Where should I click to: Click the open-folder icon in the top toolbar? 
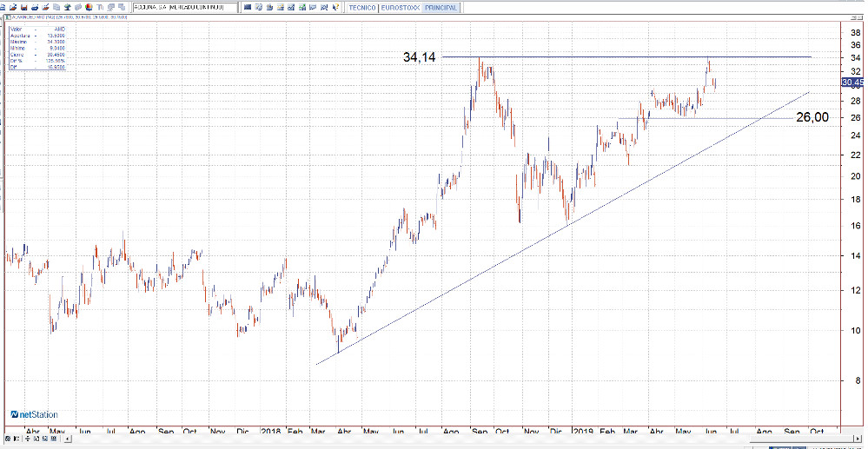13,8
